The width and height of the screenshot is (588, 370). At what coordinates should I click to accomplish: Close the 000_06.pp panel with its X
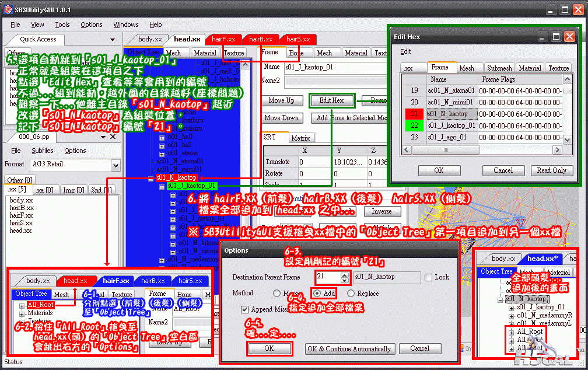113,137
